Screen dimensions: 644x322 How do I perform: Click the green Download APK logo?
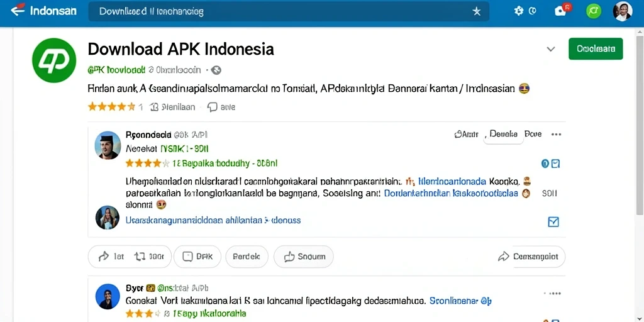[54, 60]
